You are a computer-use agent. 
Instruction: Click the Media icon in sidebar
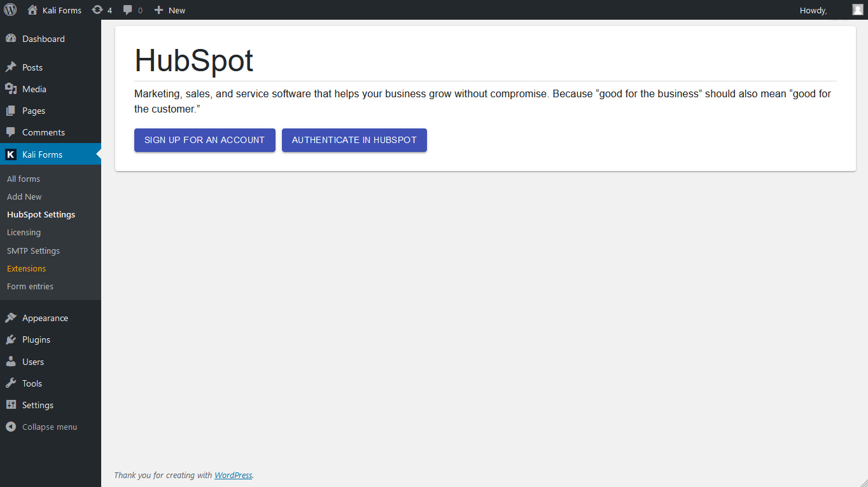(x=11, y=89)
